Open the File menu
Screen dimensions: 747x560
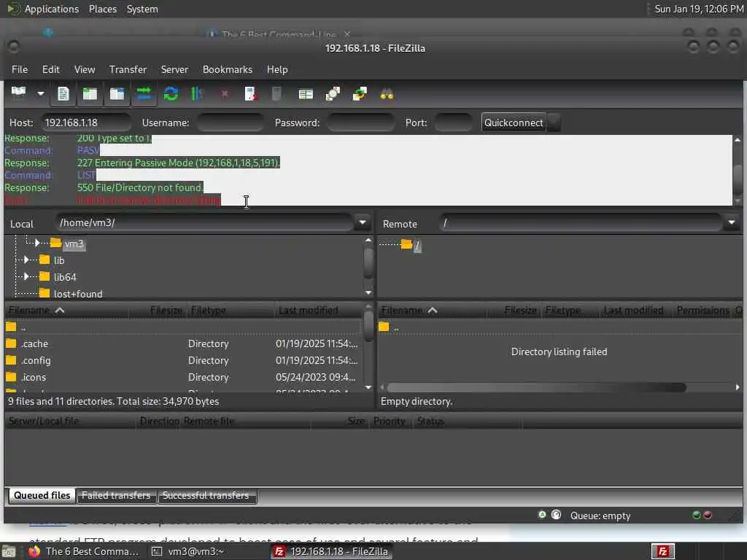[20, 69]
